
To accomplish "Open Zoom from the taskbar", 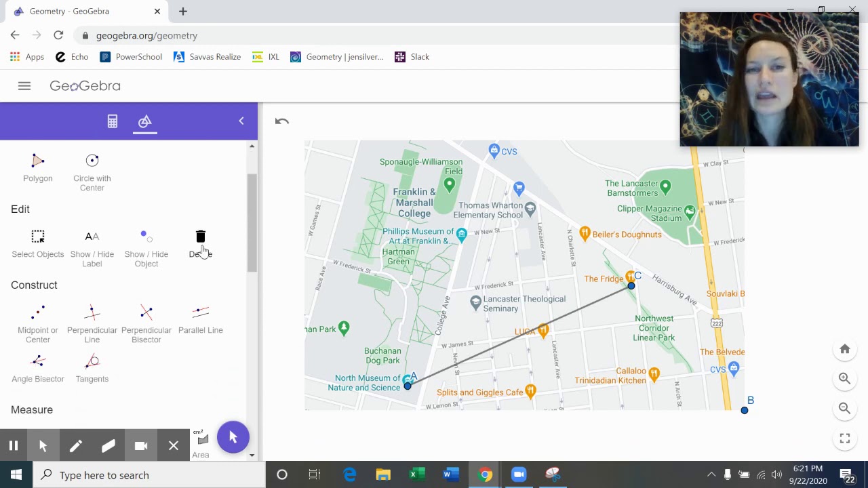I will [x=519, y=475].
